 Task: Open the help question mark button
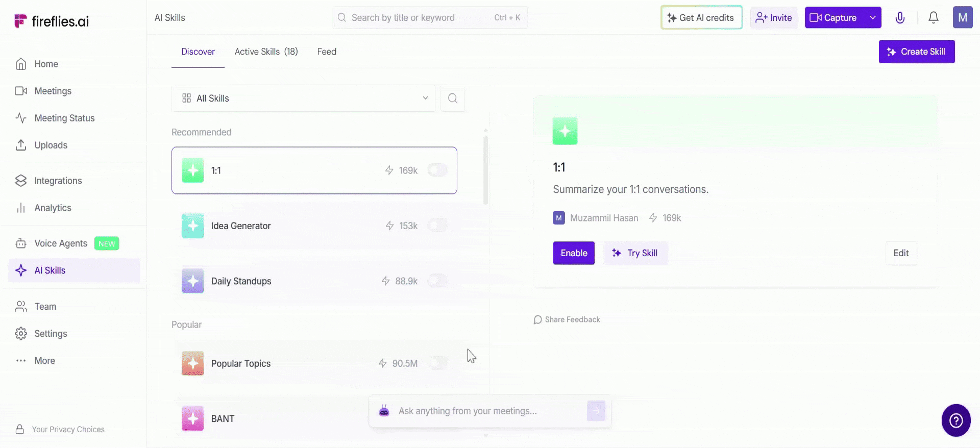[x=956, y=420]
